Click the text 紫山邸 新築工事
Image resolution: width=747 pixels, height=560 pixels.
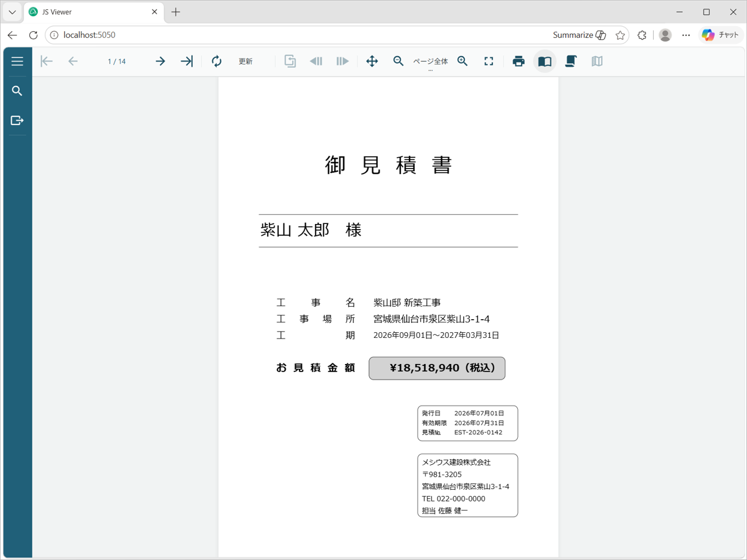point(407,303)
